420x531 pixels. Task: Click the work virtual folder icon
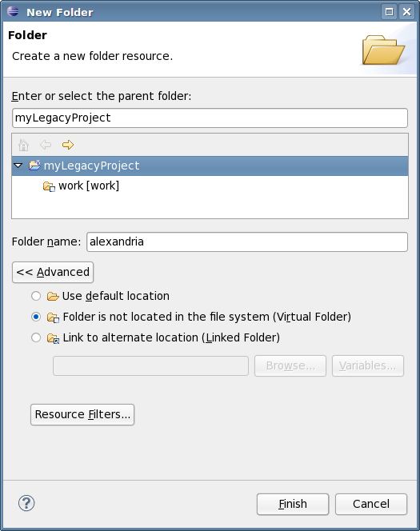click(49, 186)
